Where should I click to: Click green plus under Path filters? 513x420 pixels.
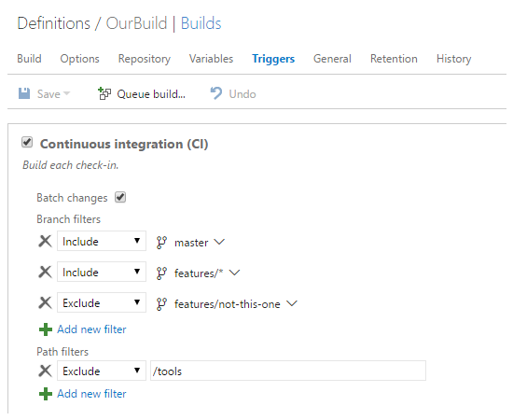[46, 394]
